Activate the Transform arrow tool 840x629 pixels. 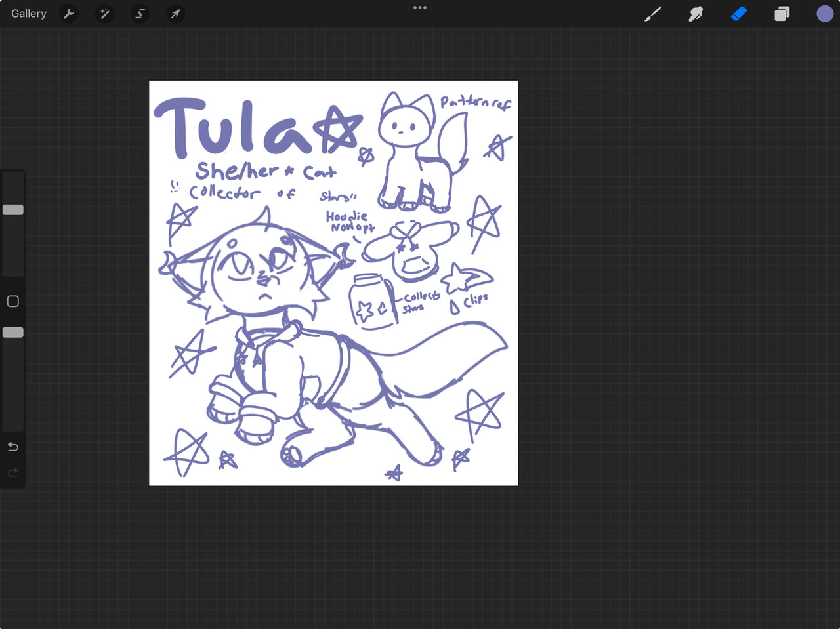click(175, 14)
